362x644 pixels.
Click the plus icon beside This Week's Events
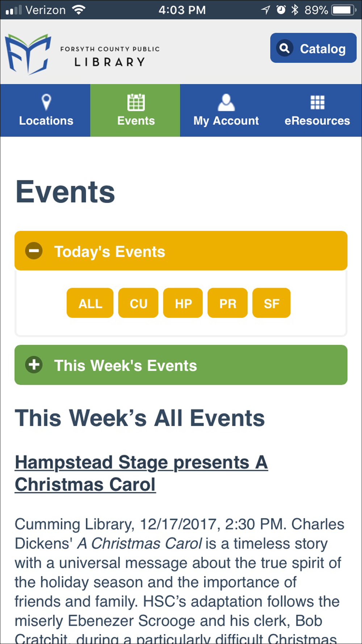pos(34,365)
